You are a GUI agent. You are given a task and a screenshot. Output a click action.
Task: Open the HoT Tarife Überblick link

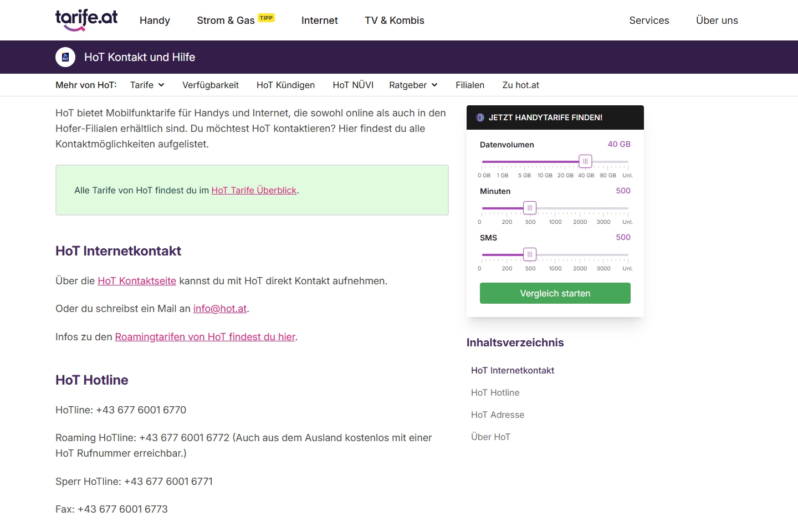[x=254, y=190]
